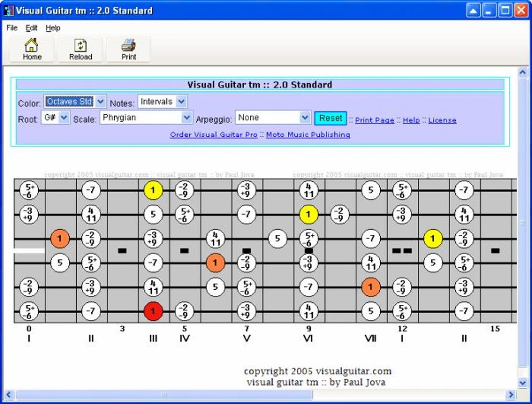Open the Notes dropdown showing Intervals
Image resolution: width=532 pixels, height=404 pixels.
click(x=162, y=101)
